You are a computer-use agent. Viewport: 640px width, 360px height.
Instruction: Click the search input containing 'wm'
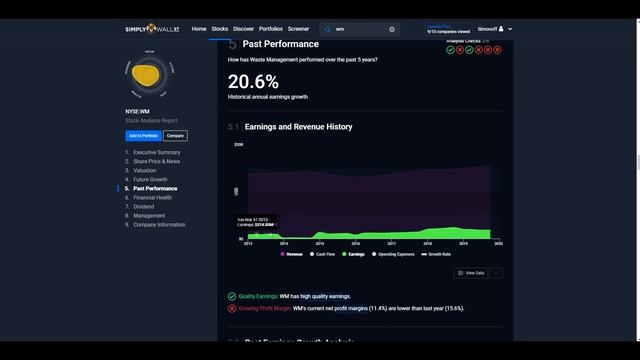pyautogui.click(x=360, y=29)
